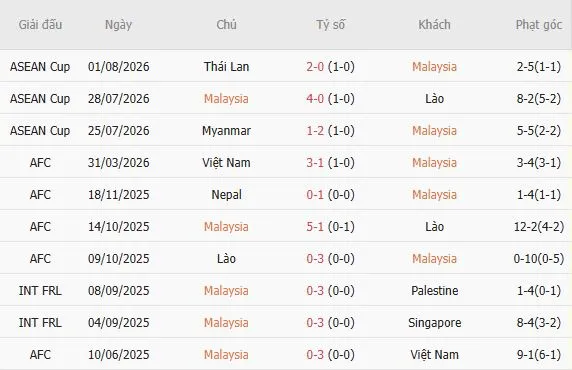Open corner stats 0-10(0-5)
The width and height of the screenshot is (572, 370).
[539, 259]
